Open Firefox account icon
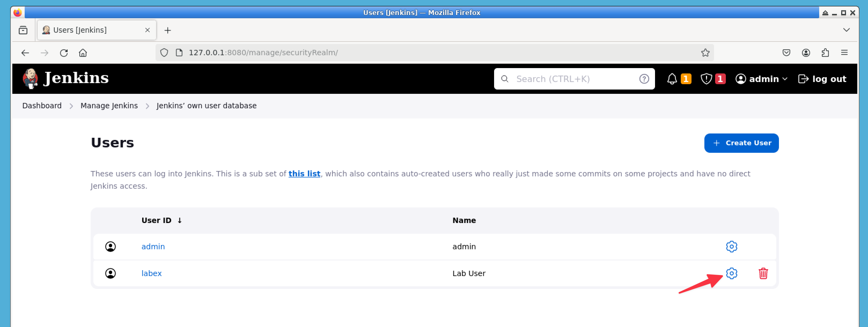Viewport: 868px width, 327px height. coord(806,53)
